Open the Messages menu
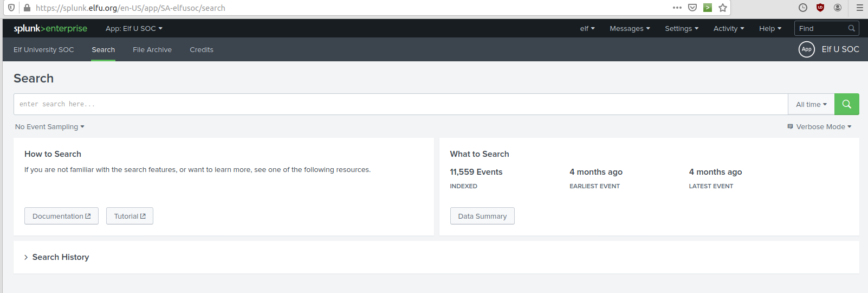868x293 pixels. pos(630,28)
